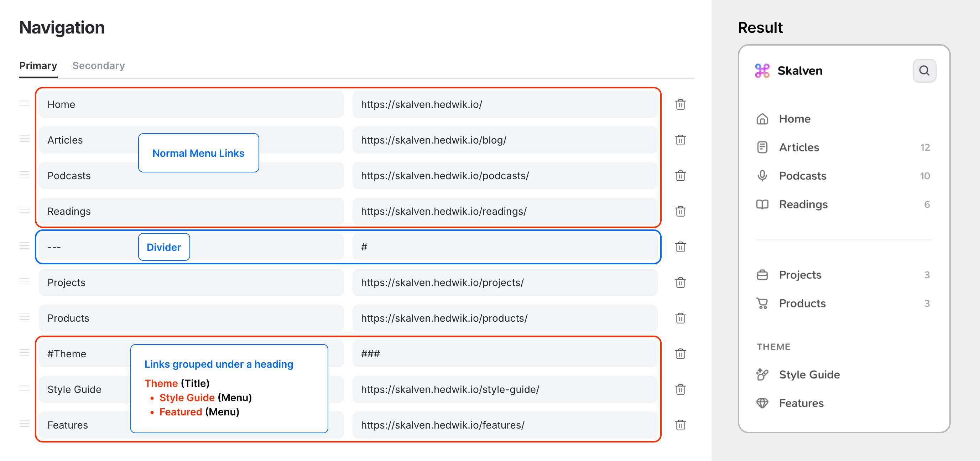Screen dimensions: 980x461
Task: Click the Home house icon in preview
Action: tap(762, 119)
